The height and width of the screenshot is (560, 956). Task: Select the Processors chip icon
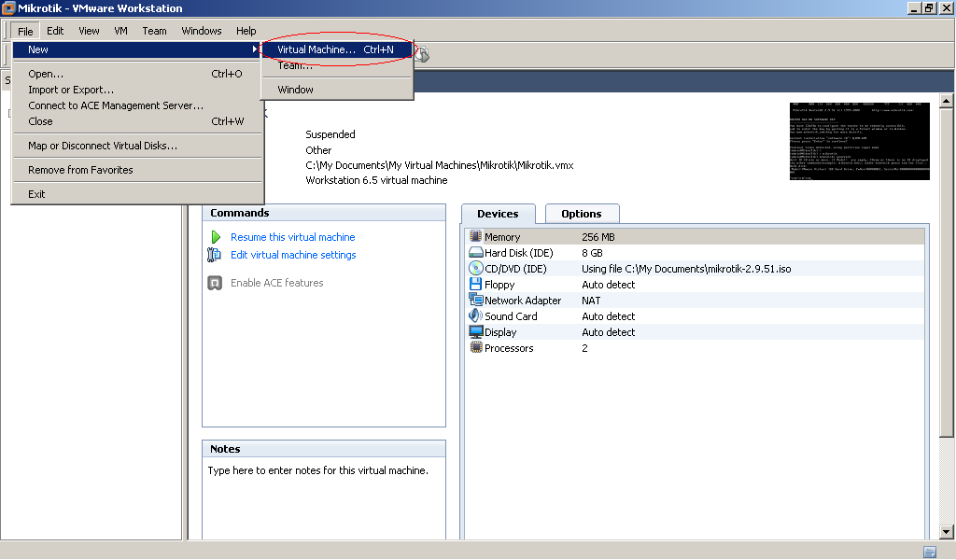click(x=475, y=347)
